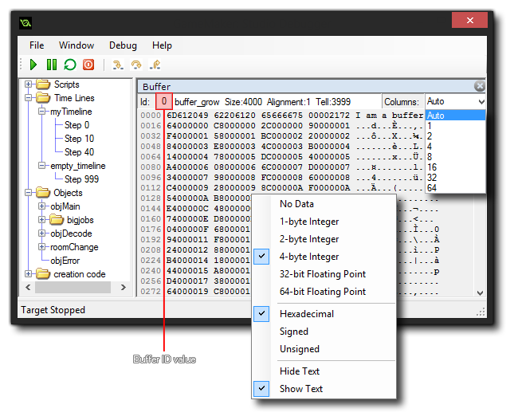
Task: Click the buffer Id value field
Action: (x=163, y=102)
